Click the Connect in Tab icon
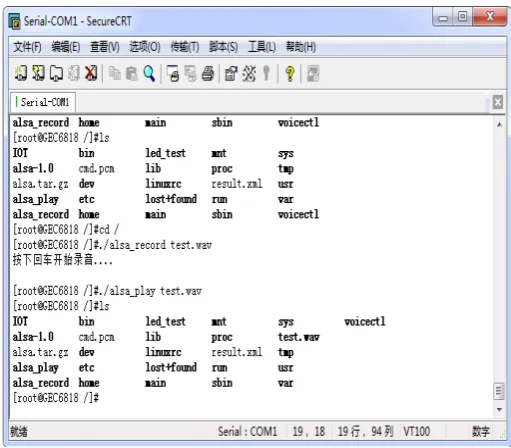Image resolution: width=511 pixels, height=448 pixels. [x=56, y=73]
